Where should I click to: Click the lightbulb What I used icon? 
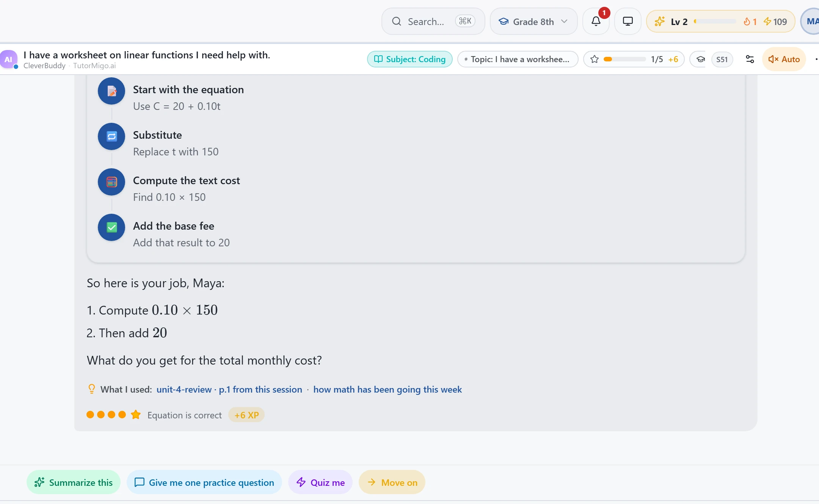pyautogui.click(x=91, y=389)
